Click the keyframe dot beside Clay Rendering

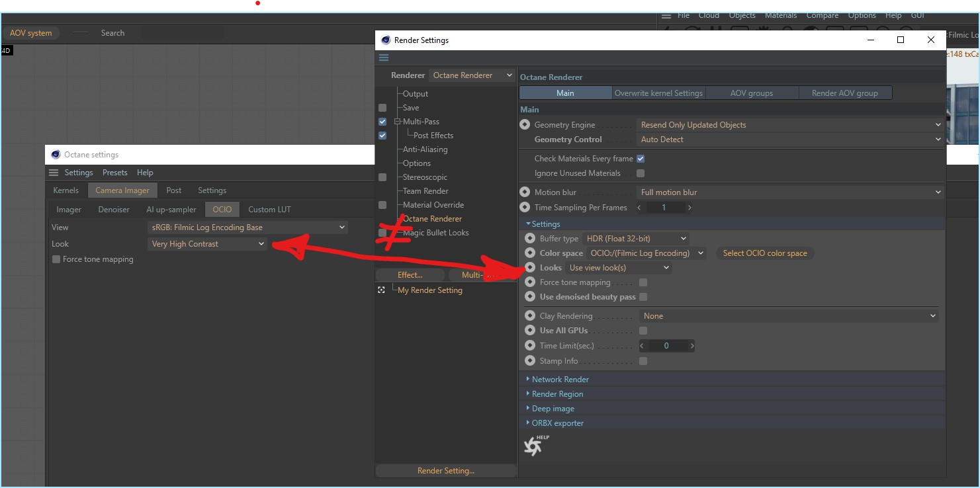(x=530, y=316)
